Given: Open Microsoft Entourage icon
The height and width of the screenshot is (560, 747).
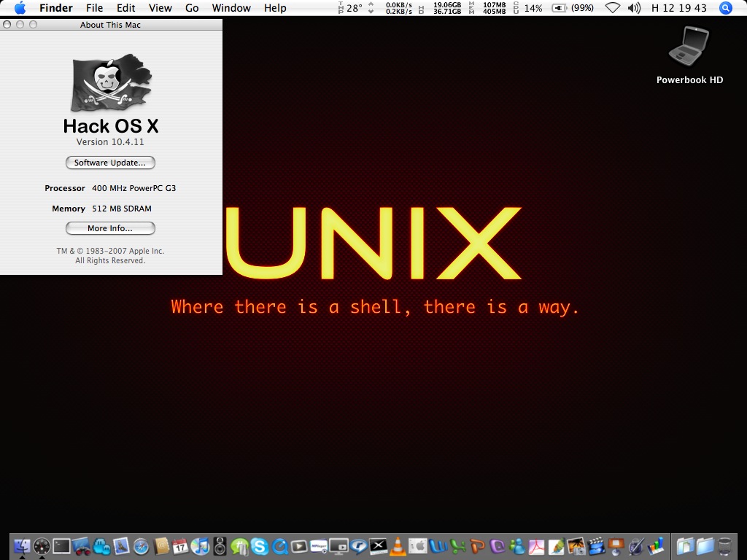Looking at the screenshot, I should tap(498, 546).
